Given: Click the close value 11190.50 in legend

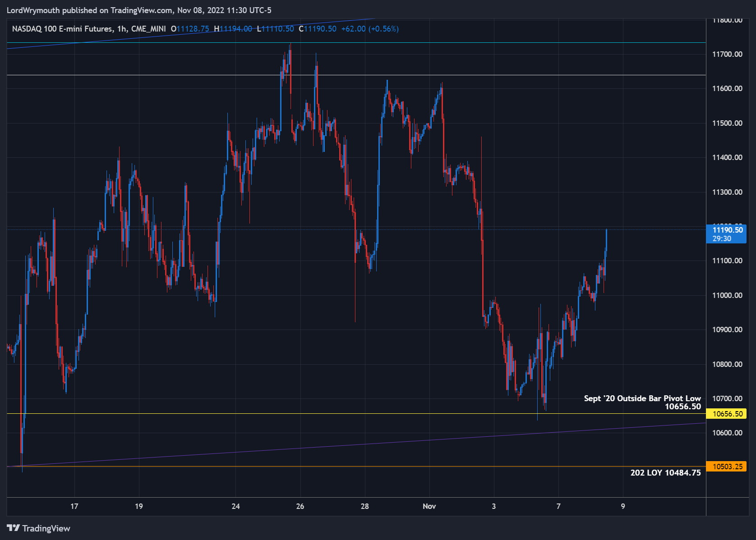Looking at the screenshot, I should click(320, 29).
